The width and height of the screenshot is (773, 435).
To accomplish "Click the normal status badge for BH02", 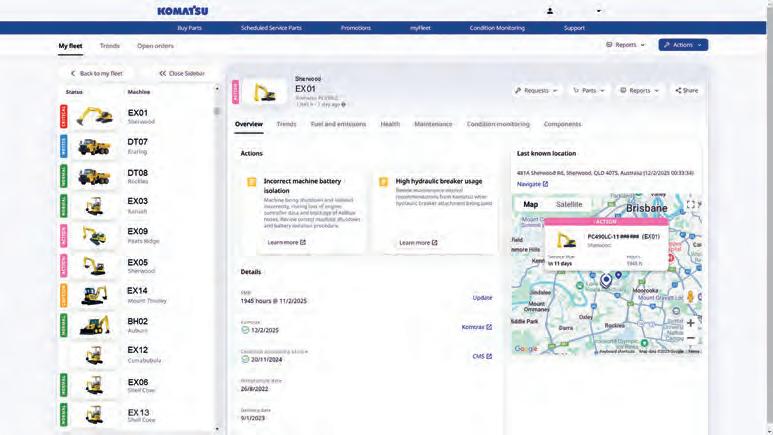I will tap(64, 326).
